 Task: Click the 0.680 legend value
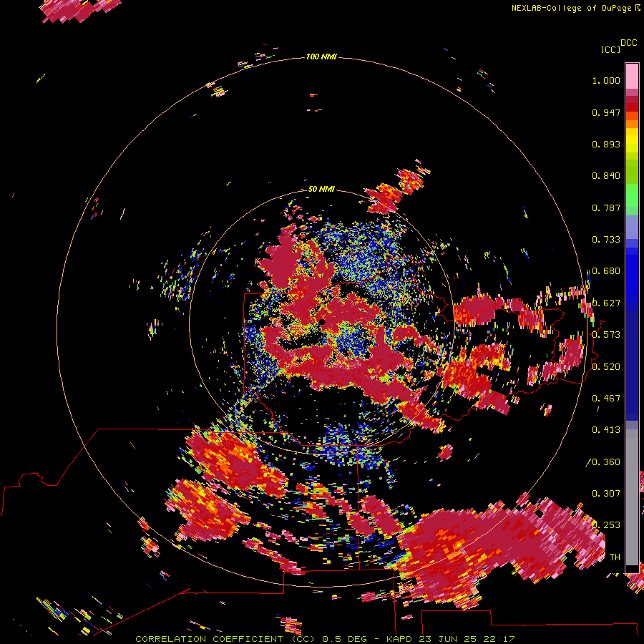[x=606, y=271]
